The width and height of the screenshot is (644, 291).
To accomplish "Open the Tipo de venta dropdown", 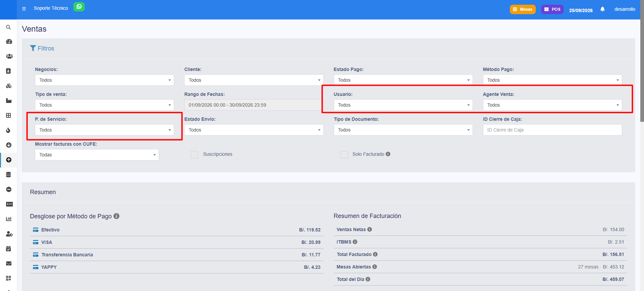I will 105,105.
